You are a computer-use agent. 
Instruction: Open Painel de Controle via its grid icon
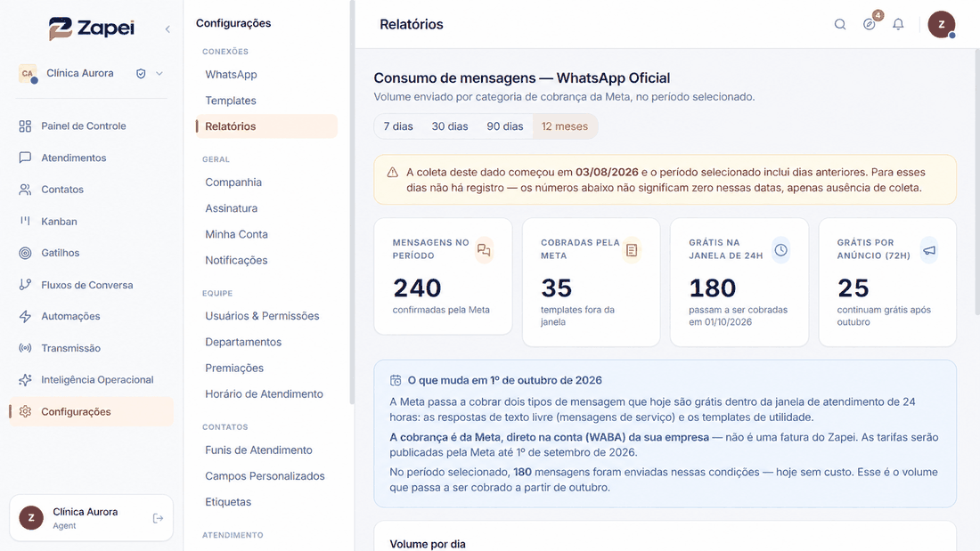pos(25,126)
